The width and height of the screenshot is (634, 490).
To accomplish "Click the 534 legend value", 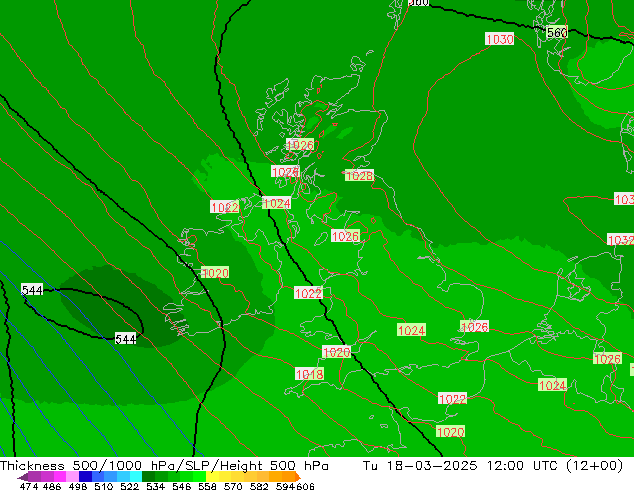I will point(155,486).
